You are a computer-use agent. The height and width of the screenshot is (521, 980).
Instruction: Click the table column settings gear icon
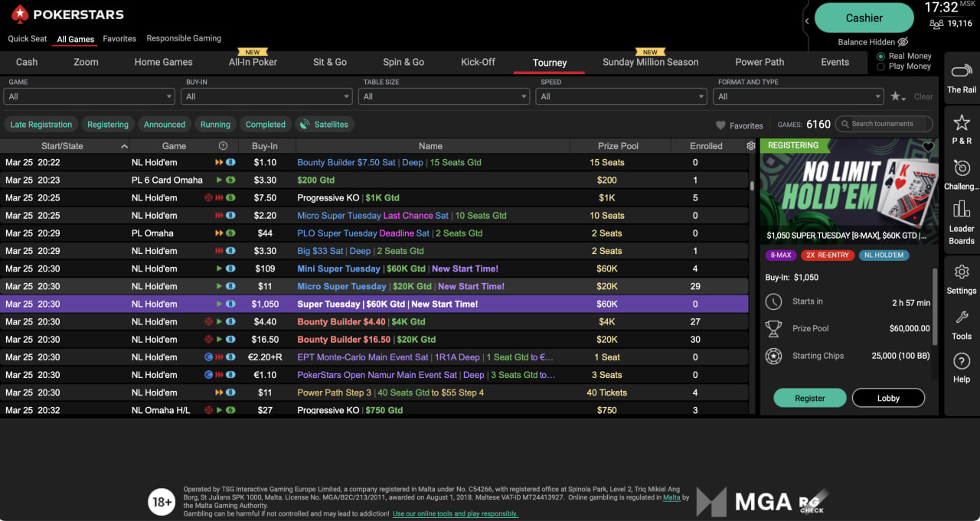click(751, 146)
